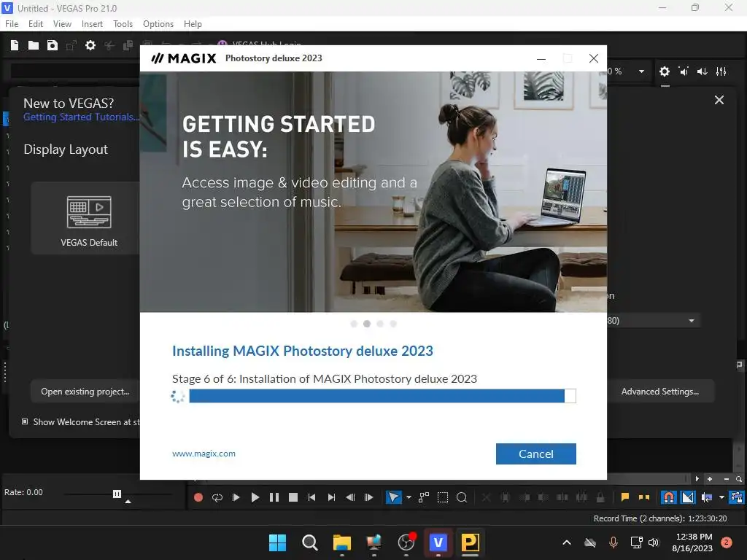Click VEGAS Pro icon on taskbar
Screen dimensions: 747x560
pyautogui.click(x=438, y=542)
